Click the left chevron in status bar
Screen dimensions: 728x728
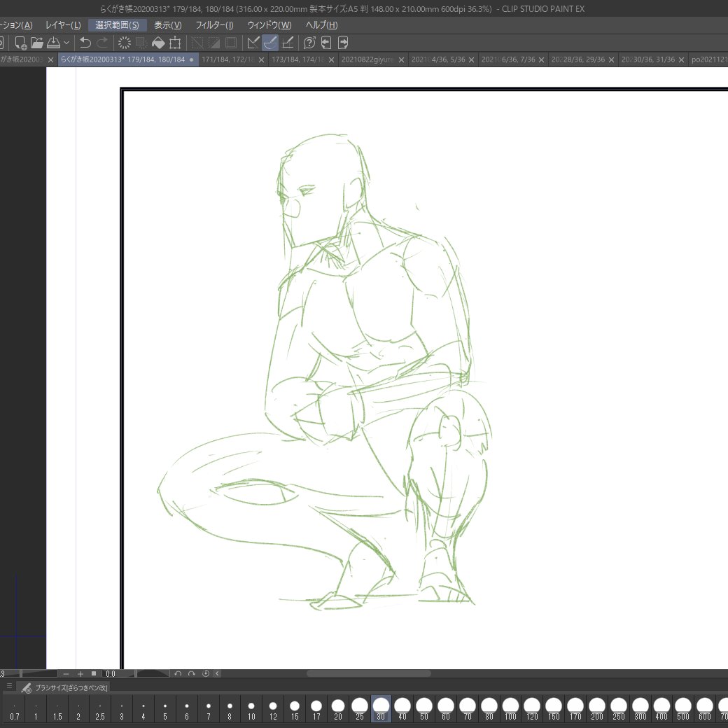(217, 673)
